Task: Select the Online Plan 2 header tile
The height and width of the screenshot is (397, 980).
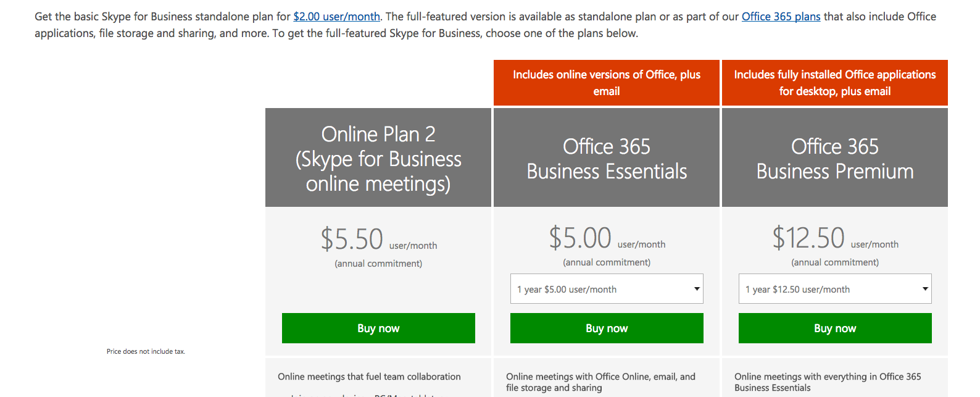Action: tap(378, 158)
